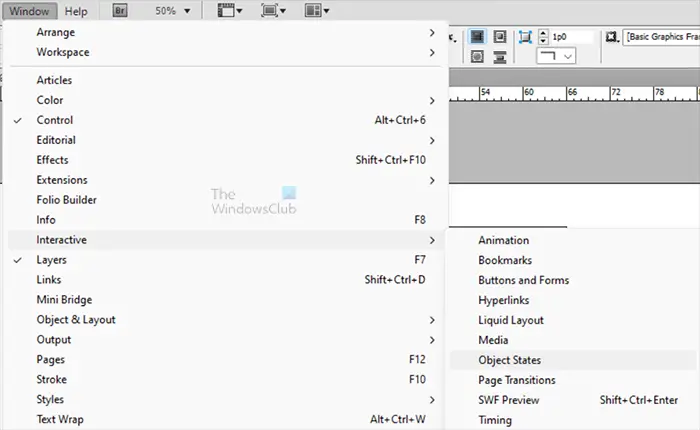This screenshot has width=700, height=430.
Task: Open the Mini Bridge panel
Action: (226, 300)
